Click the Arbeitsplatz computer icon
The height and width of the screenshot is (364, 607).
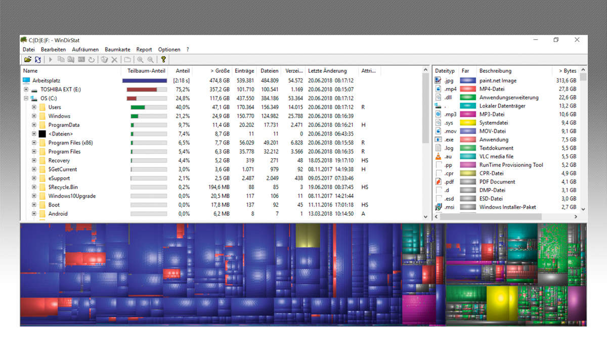pos(26,80)
